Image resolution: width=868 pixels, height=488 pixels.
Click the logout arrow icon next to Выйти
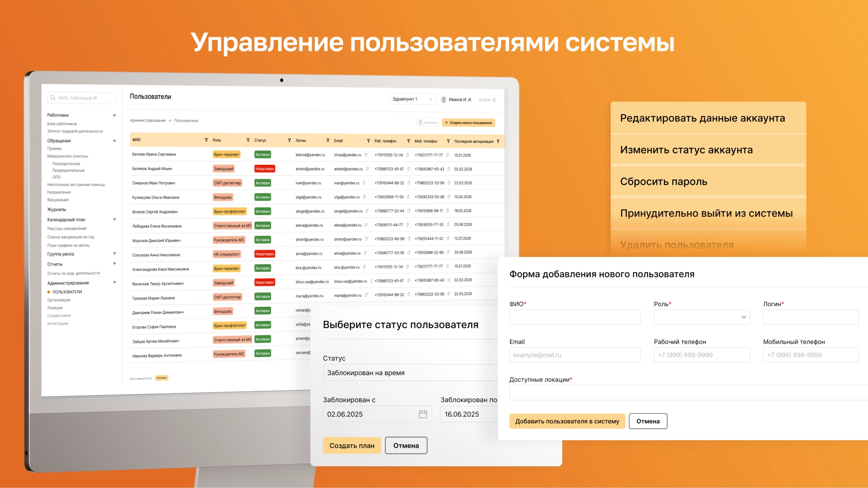click(493, 99)
